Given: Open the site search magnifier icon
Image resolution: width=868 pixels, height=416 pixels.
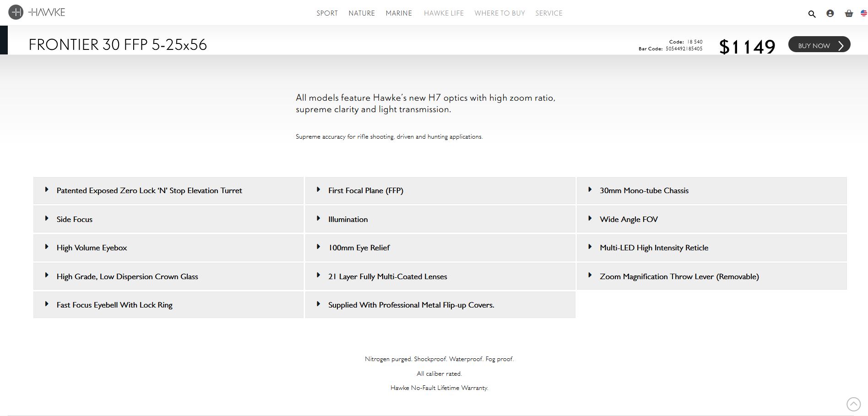Looking at the screenshot, I should [x=812, y=14].
